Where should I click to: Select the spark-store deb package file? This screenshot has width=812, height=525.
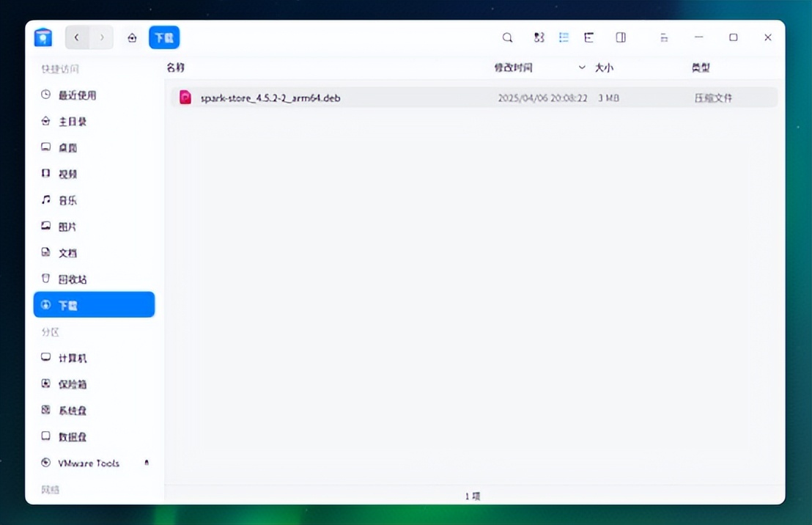click(268, 97)
